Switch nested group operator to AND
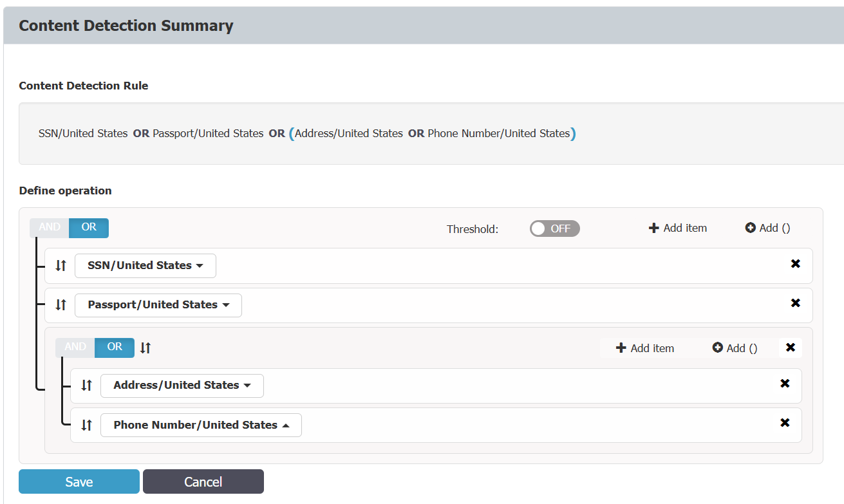The image size is (844, 504). pyautogui.click(x=75, y=347)
